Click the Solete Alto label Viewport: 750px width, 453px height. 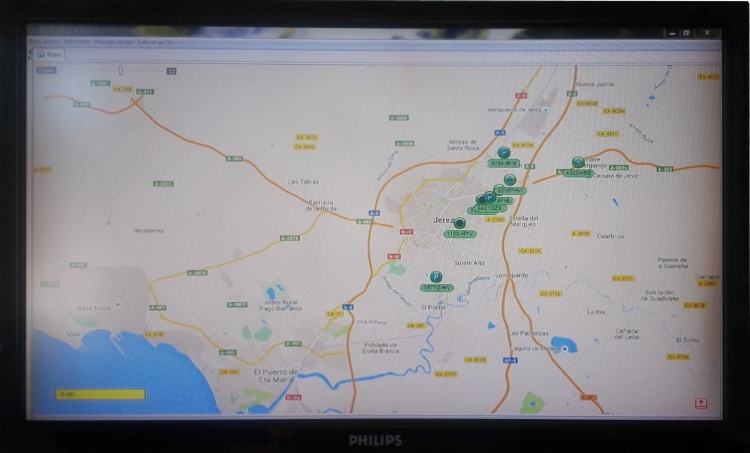tap(469, 263)
